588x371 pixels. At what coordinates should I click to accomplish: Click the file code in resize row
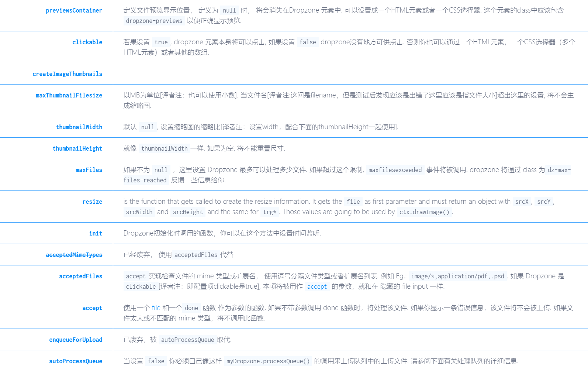pyautogui.click(x=353, y=202)
